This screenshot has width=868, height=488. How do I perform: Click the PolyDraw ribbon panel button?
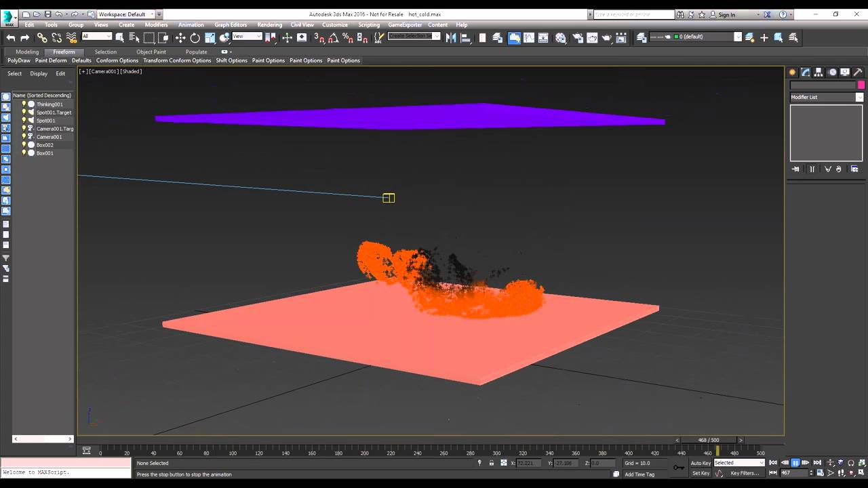(19, 60)
